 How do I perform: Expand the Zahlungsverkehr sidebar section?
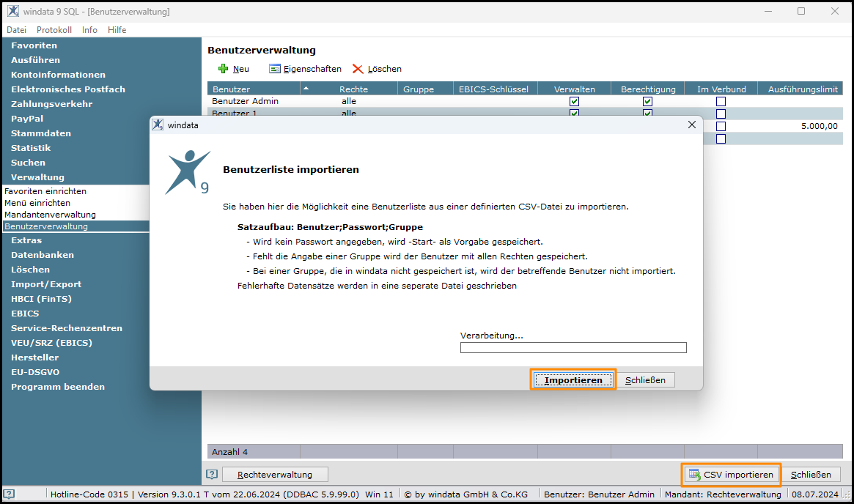52,104
